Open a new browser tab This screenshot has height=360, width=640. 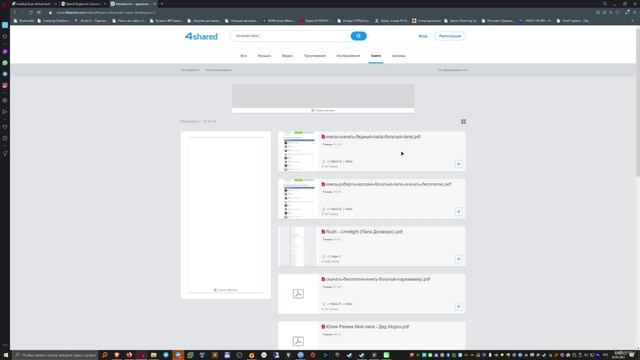[162, 4]
